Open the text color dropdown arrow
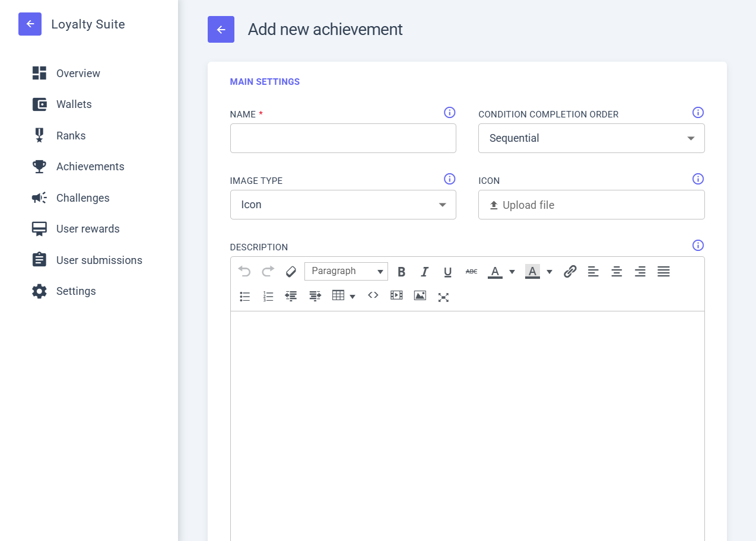 point(512,272)
